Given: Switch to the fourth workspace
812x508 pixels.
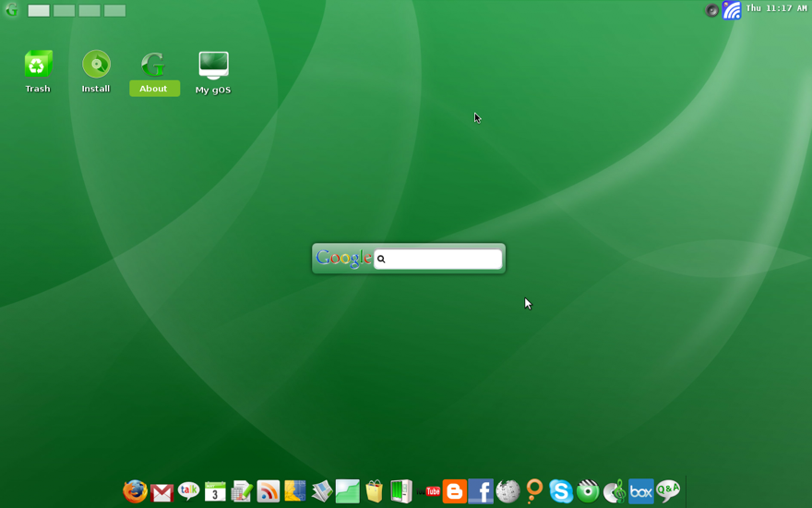Looking at the screenshot, I should (x=115, y=10).
